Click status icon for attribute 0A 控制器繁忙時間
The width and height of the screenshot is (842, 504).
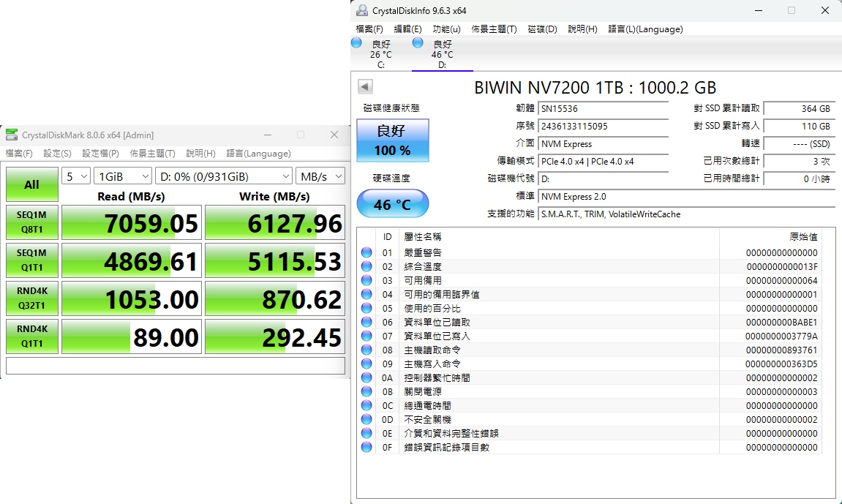point(367,378)
